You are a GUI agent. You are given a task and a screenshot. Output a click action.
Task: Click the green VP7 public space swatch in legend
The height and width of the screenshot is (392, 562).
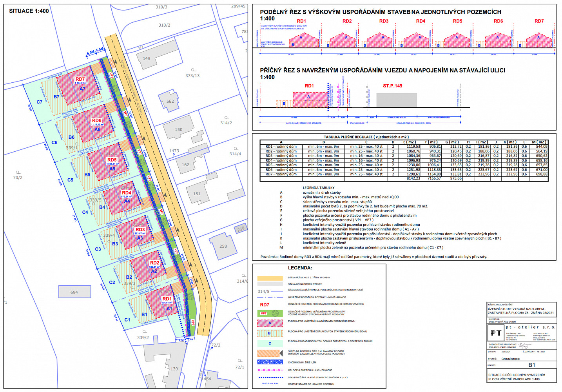pos(270,313)
